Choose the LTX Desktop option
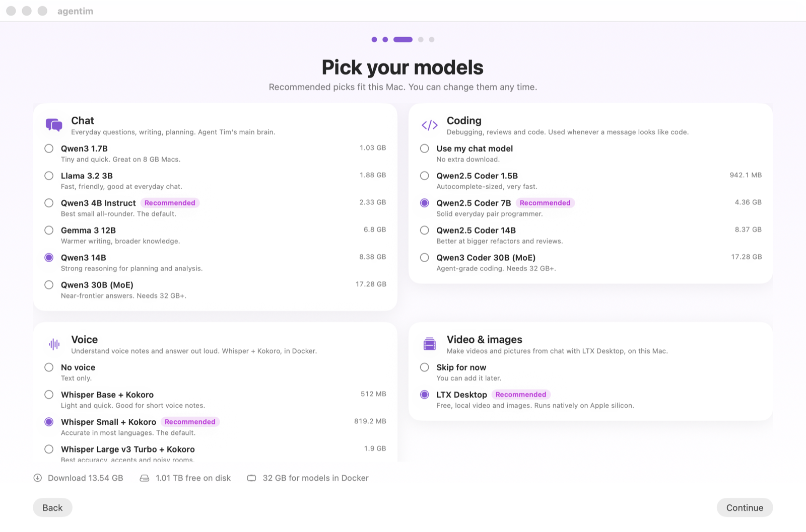Screen dimensions: 806x532 pos(425,395)
